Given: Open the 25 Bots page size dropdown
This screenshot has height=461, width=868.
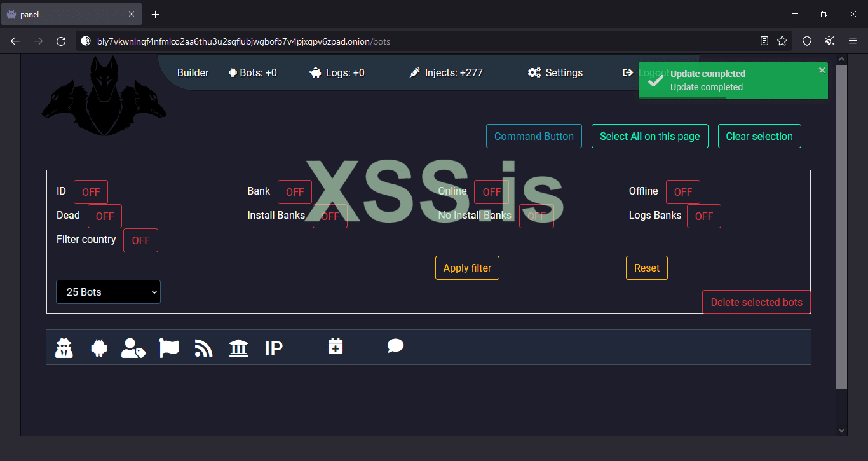Looking at the screenshot, I should (108, 292).
